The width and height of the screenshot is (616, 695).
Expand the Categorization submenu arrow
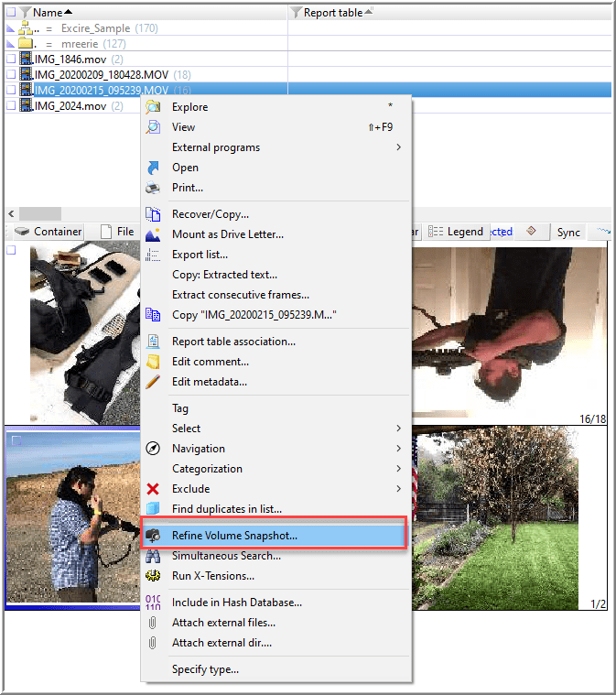point(398,469)
